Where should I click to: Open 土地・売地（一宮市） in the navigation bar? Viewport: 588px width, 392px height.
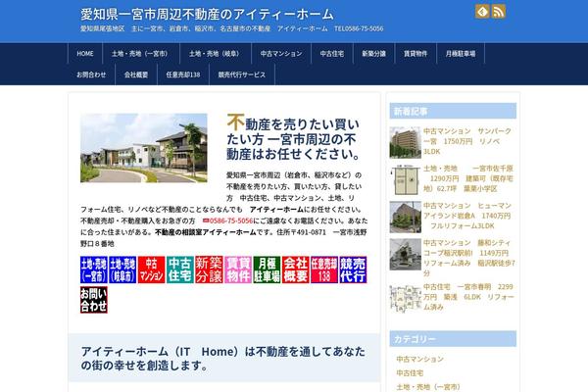click(x=140, y=54)
